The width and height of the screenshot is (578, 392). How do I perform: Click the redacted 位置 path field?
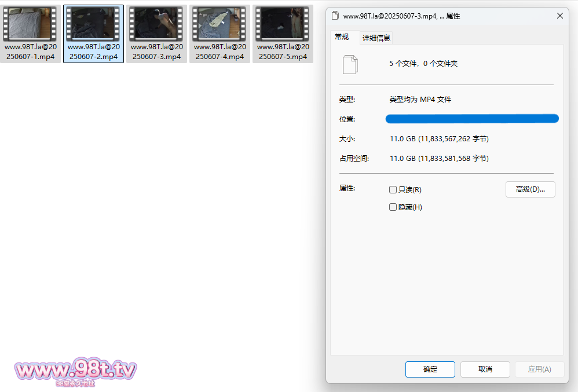(472, 119)
